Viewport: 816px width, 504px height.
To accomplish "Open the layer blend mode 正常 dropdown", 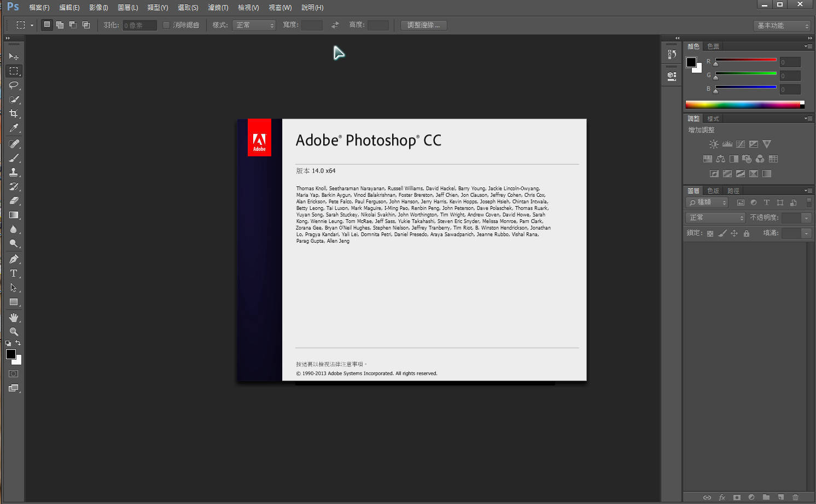I will click(715, 218).
